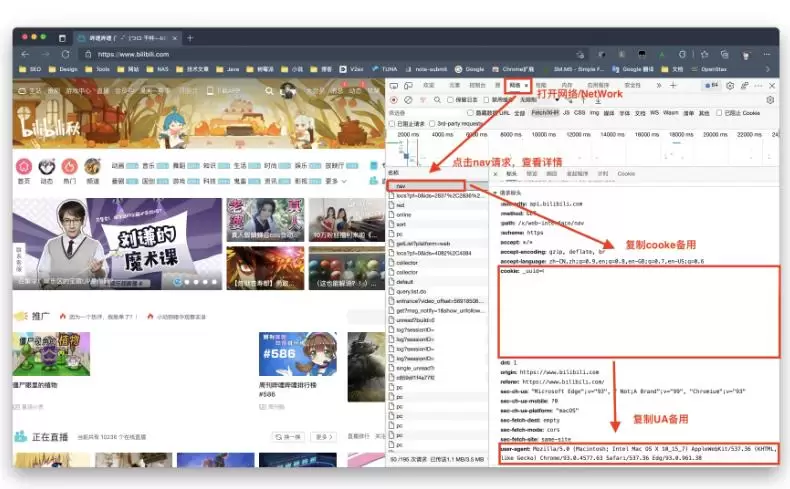This screenshot has width=790, height=489.
Task: Open DevTools settings gear in top tab bar
Action: coord(730,86)
